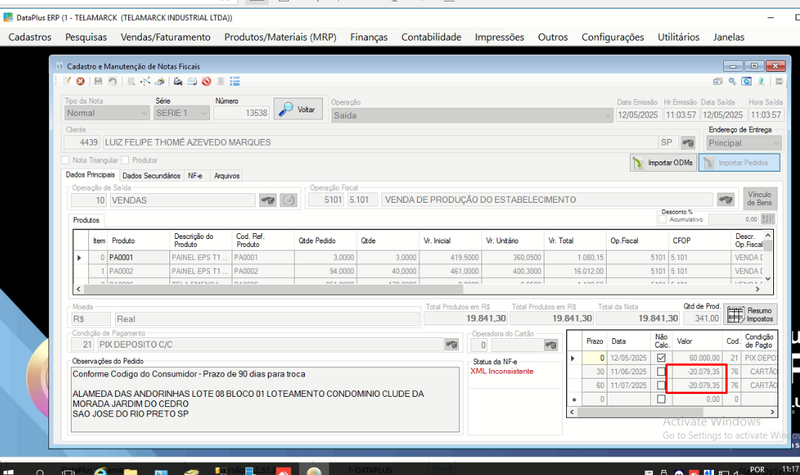The image size is (800, 475).
Task: Click the Voltar button
Action: pyautogui.click(x=298, y=109)
